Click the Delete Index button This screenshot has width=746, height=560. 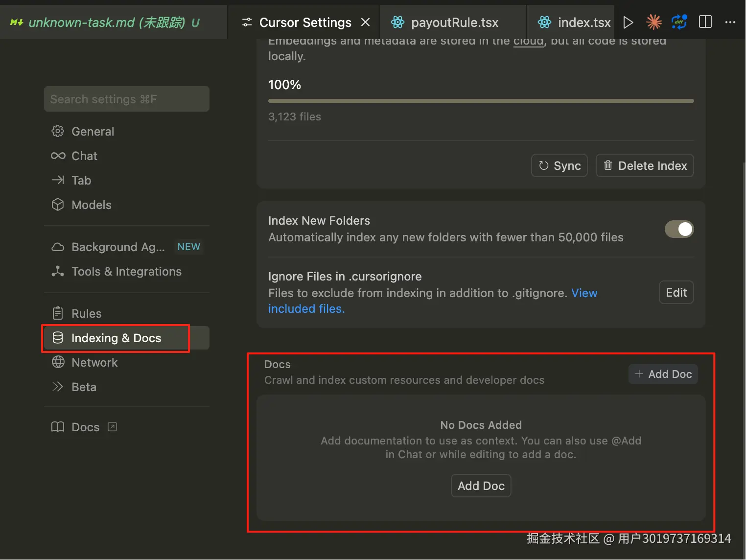645,165
